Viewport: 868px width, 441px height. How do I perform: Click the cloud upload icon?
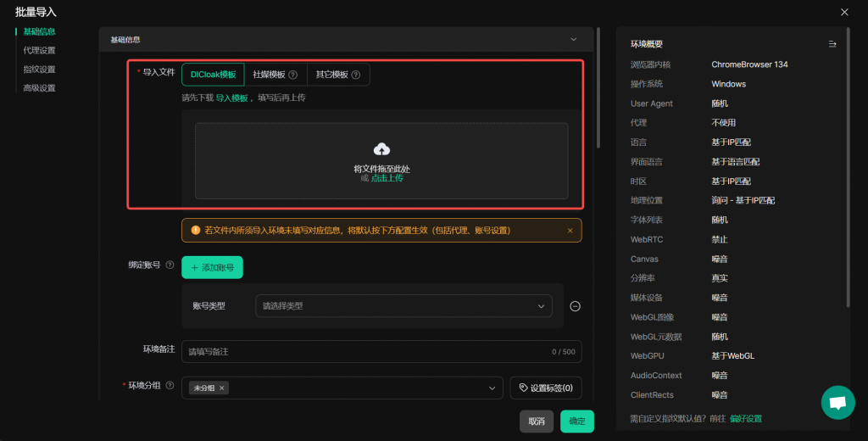[381, 149]
